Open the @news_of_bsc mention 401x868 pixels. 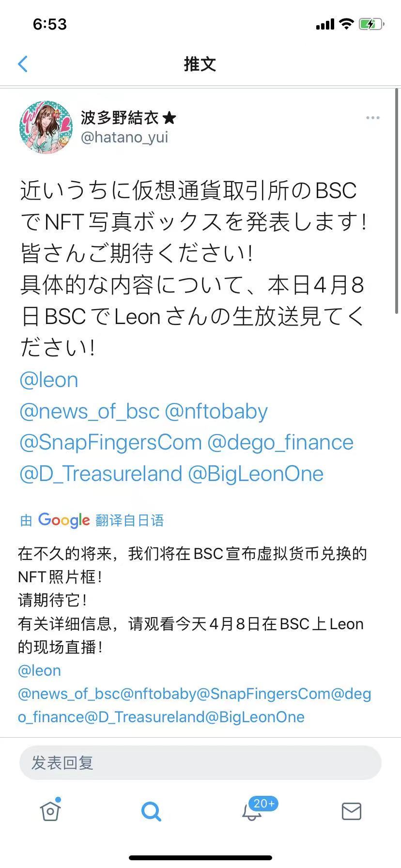point(89,411)
